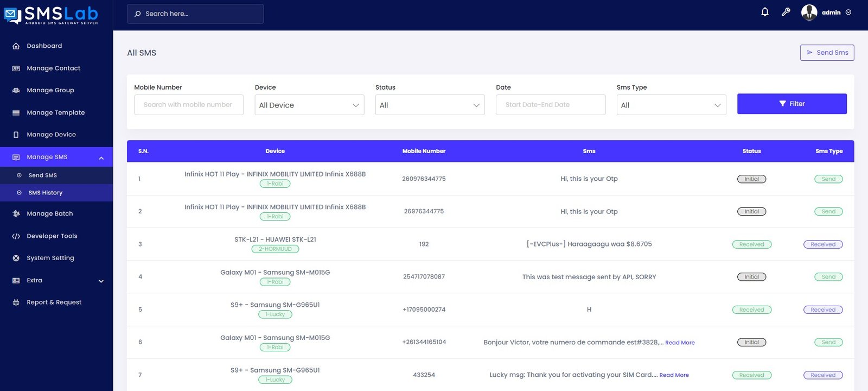Screen dimensions: 868x391
Task: Click Read More on Bonjour Victor message
Action: point(680,343)
